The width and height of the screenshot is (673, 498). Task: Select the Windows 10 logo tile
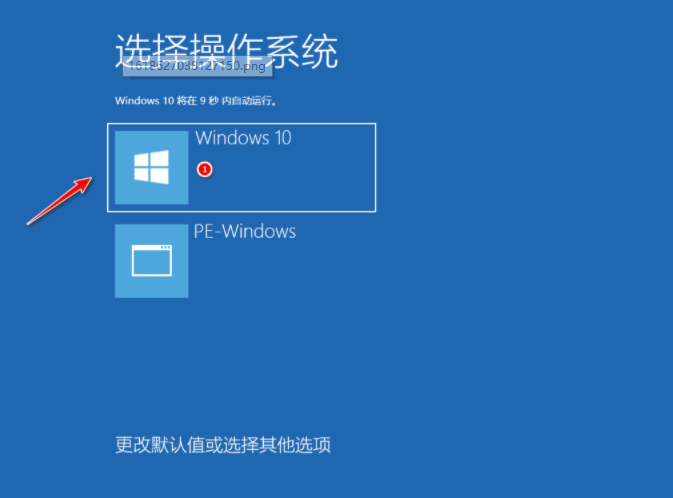coord(152,167)
